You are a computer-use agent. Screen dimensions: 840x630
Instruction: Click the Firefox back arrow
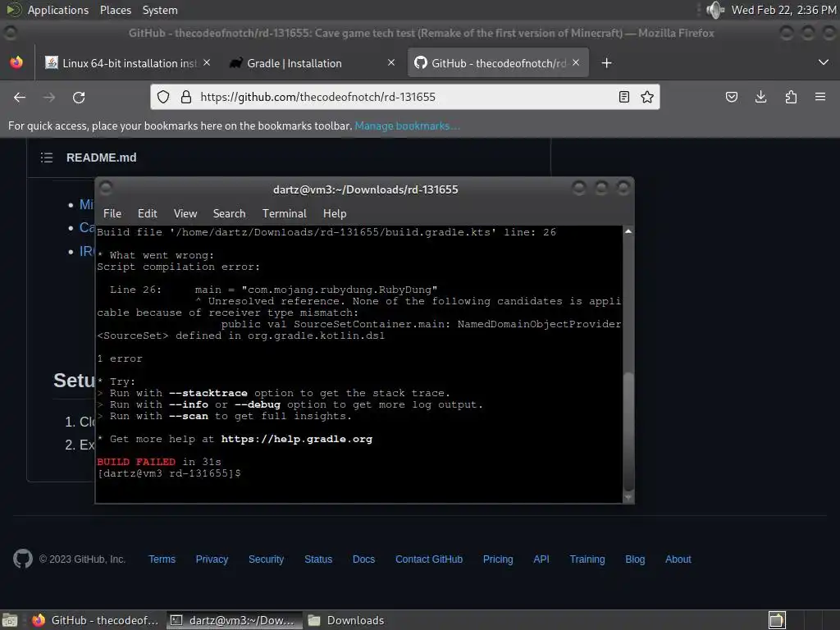point(20,97)
